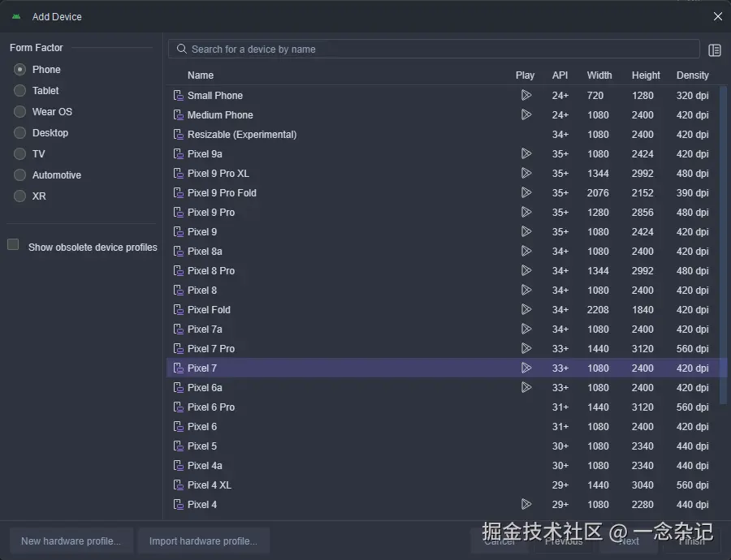Click device icon next to Pixel 5
This screenshot has width=731, height=560.
click(178, 446)
